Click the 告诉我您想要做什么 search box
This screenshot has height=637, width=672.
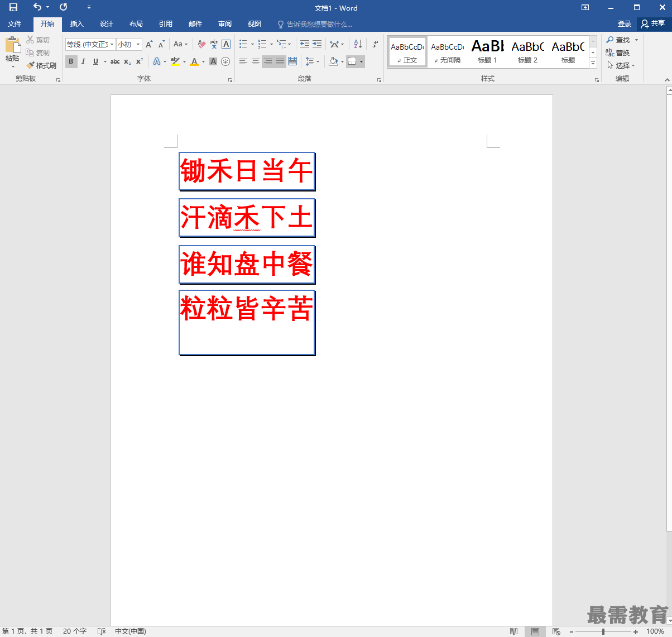[x=315, y=25]
